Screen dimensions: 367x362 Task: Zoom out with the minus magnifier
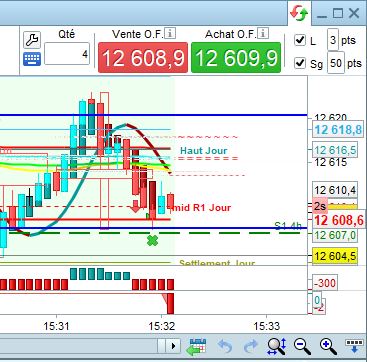[x=302, y=346]
